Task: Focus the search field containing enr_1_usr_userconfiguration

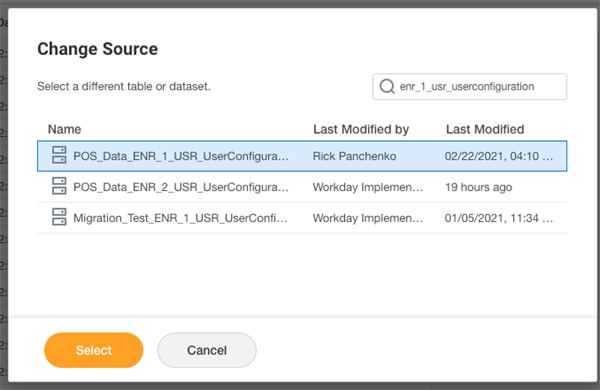Action: 470,86
